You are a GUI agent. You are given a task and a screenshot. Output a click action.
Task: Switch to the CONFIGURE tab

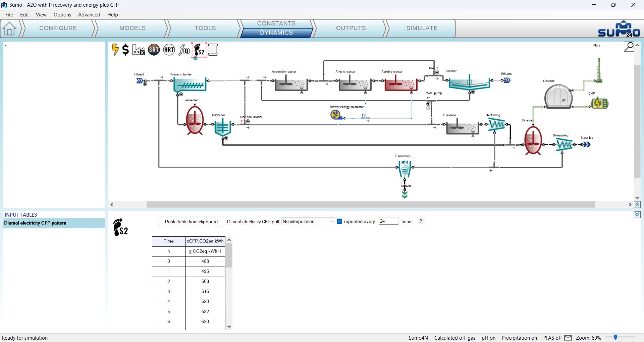58,28
